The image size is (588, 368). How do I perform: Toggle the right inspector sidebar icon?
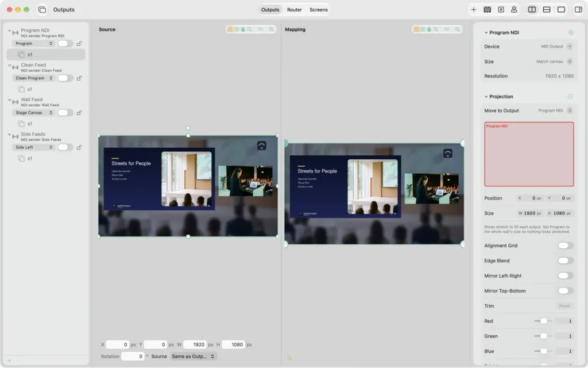click(578, 10)
